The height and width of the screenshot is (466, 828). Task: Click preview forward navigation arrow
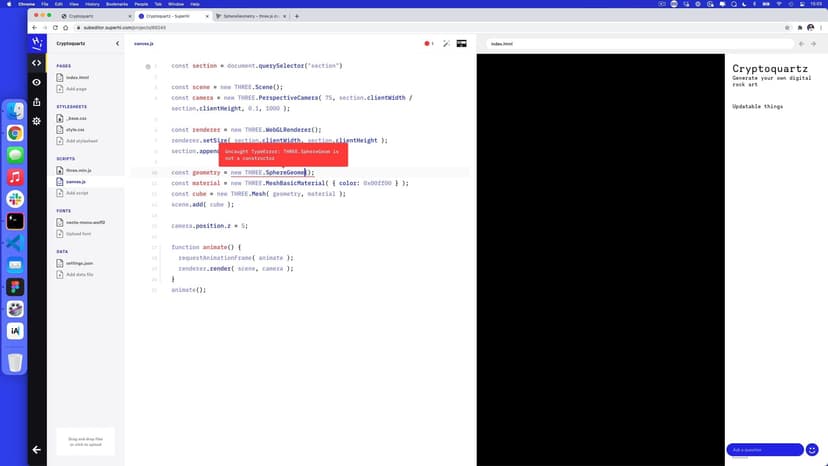pos(813,44)
